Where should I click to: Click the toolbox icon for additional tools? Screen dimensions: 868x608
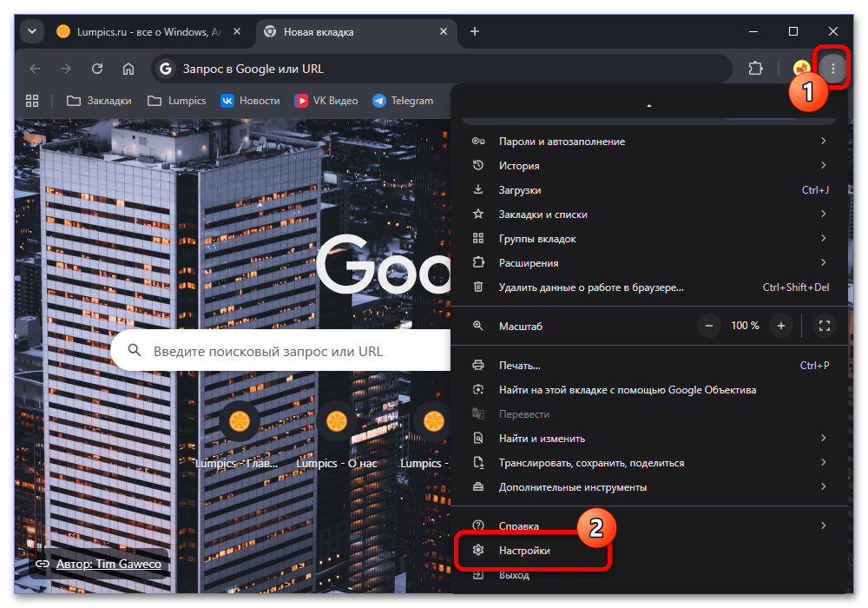(x=478, y=487)
